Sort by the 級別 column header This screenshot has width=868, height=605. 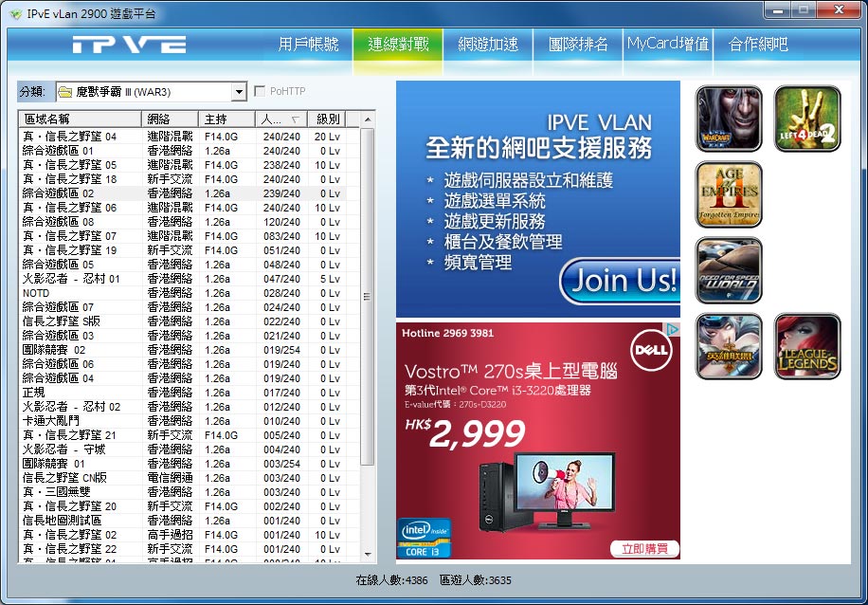tap(327, 119)
